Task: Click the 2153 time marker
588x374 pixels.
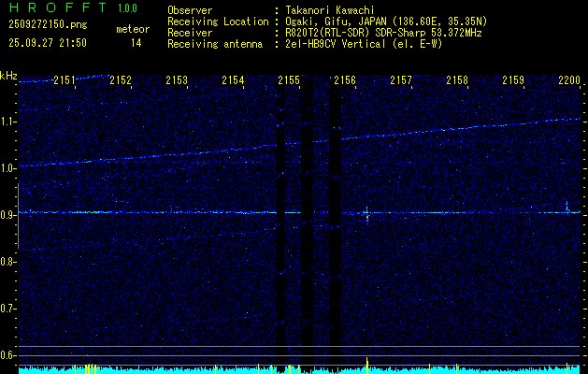Action: click(x=177, y=80)
